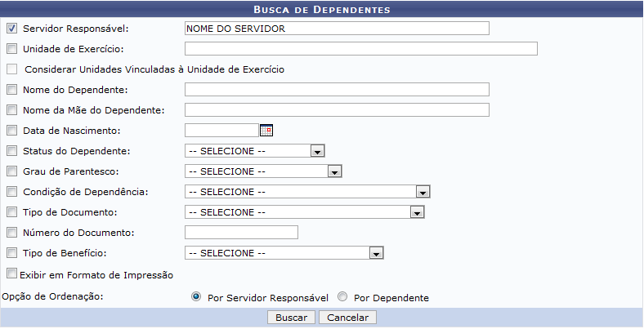Click the Número do Documento text field
The image size is (644, 329).
(241, 233)
